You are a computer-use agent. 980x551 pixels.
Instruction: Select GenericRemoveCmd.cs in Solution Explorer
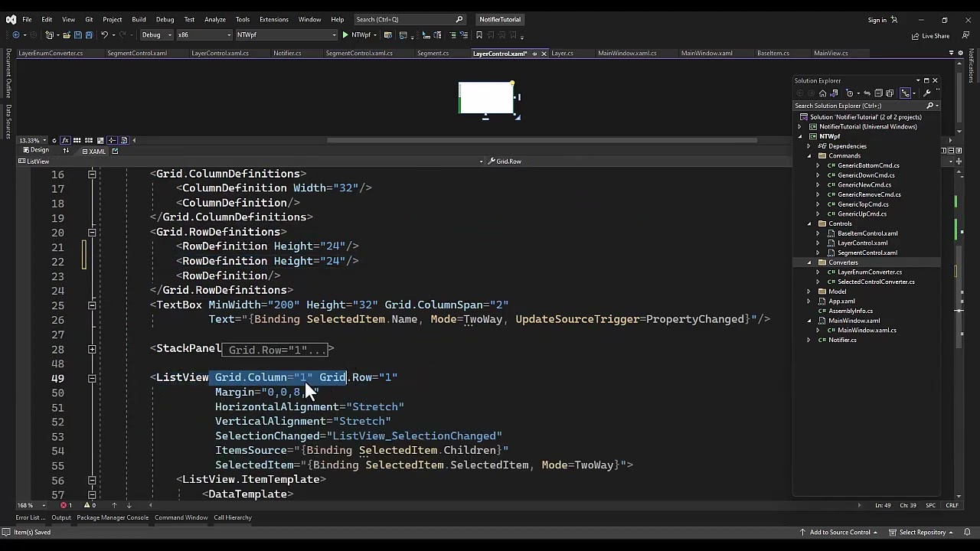869,194
